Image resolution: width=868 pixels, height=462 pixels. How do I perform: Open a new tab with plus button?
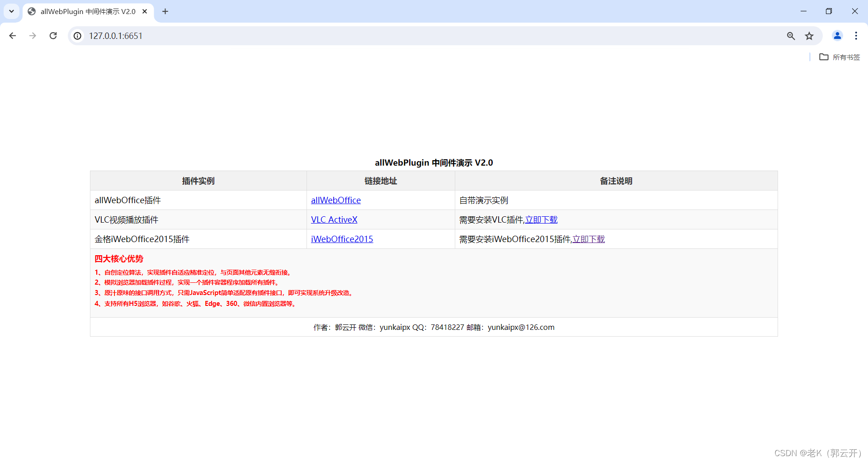(165, 11)
